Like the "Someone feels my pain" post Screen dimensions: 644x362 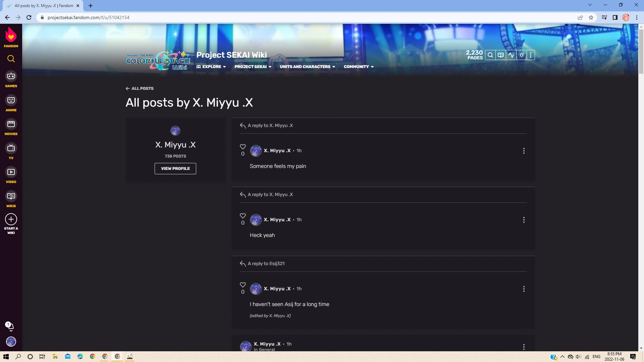tap(243, 147)
